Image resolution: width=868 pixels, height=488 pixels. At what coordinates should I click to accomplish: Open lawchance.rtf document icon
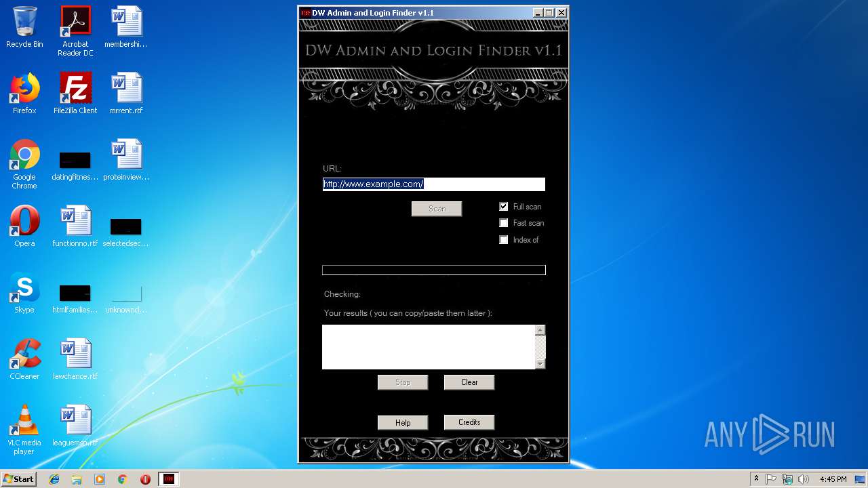coord(75,359)
